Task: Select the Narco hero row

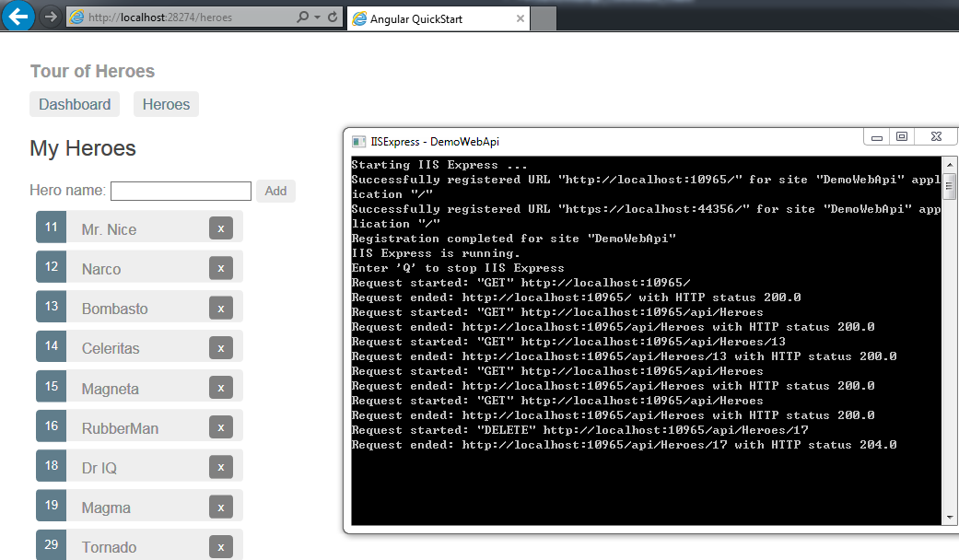Action: [139, 266]
